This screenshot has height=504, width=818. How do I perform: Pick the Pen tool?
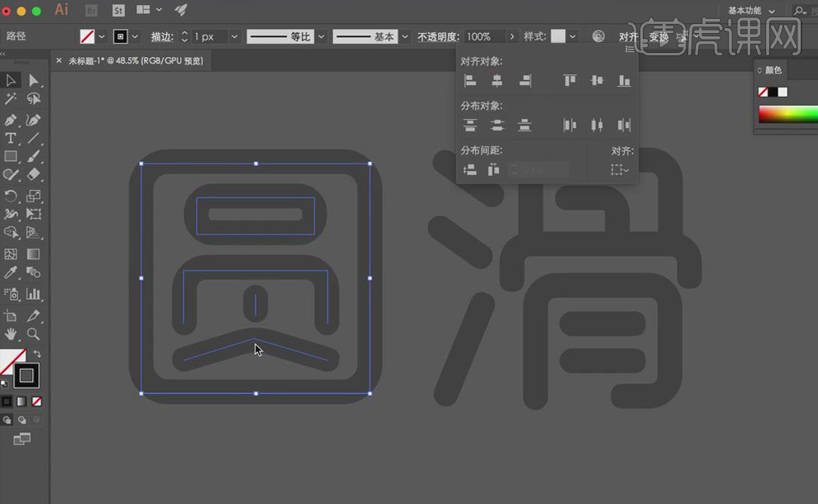11,119
